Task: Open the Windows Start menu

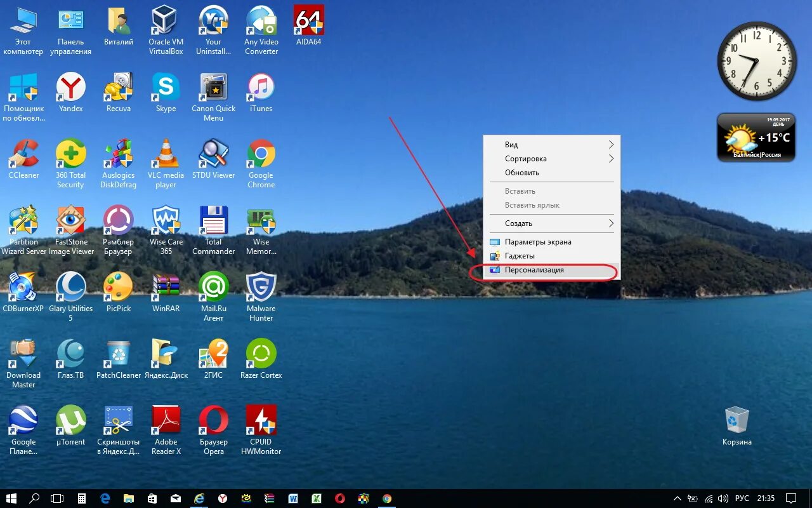Action: (11, 499)
